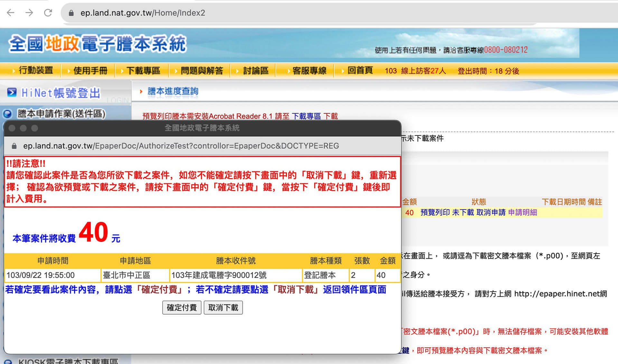Click the HiNet logout arrow icon

point(12,92)
